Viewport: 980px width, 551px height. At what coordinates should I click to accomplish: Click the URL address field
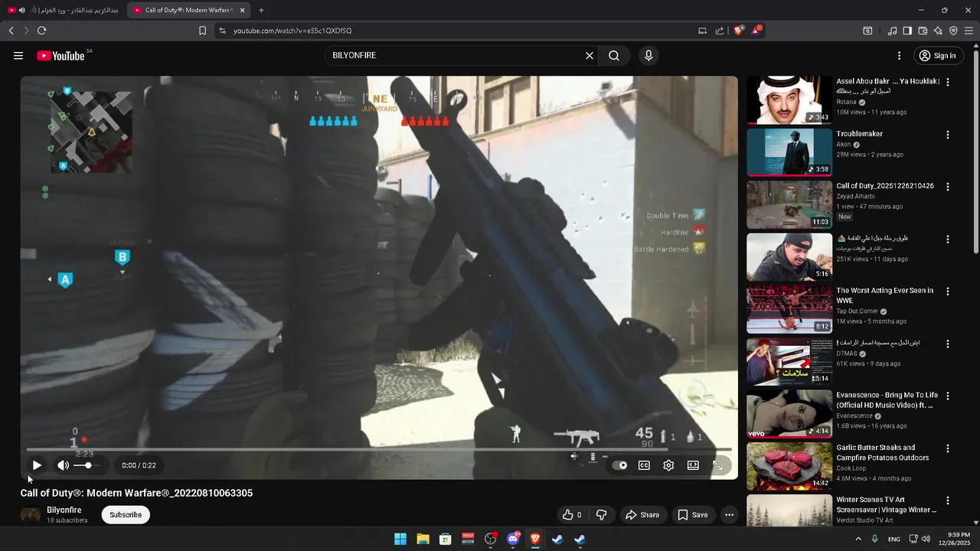pyautogui.click(x=459, y=31)
